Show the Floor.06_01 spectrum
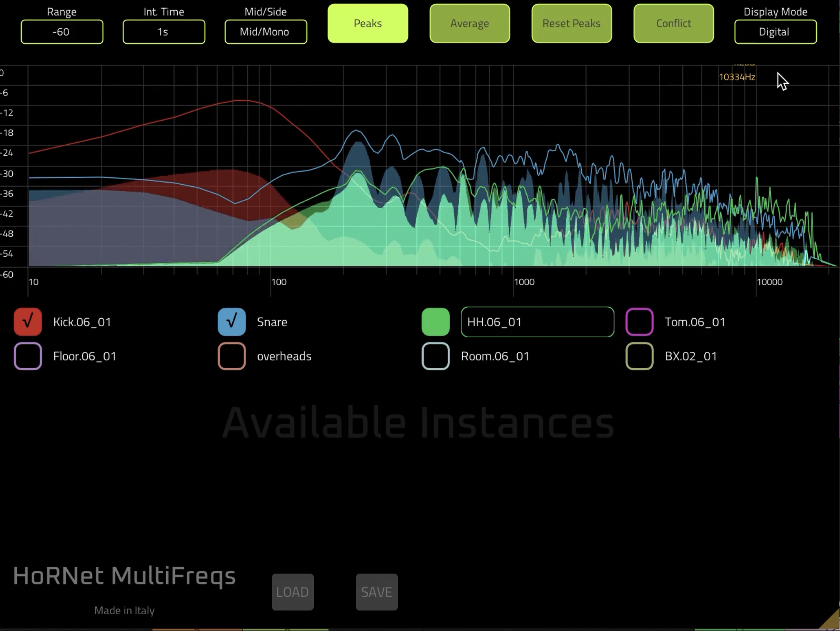 27,356
